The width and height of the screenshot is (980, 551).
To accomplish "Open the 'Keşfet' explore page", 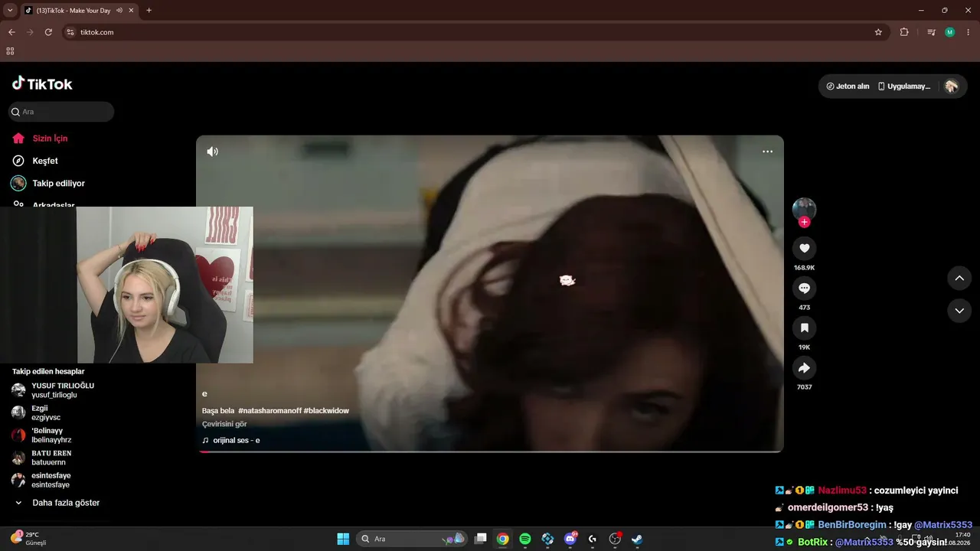I will click(45, 161).
